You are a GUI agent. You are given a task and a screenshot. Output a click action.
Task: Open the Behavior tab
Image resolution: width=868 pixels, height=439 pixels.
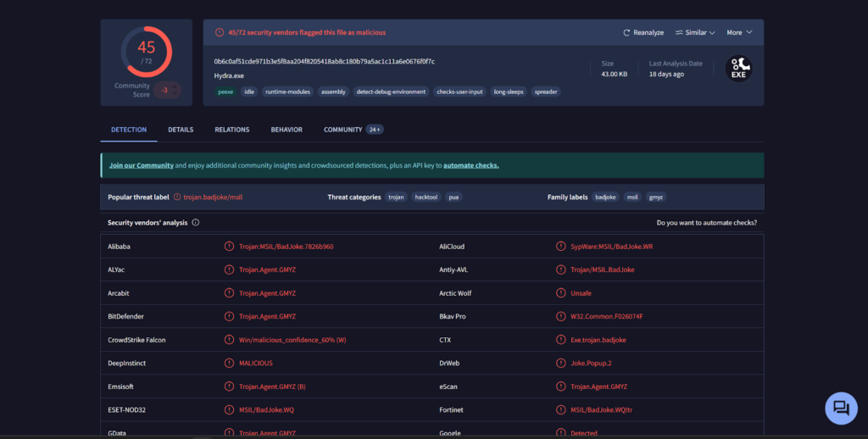[x=287, y=130]
